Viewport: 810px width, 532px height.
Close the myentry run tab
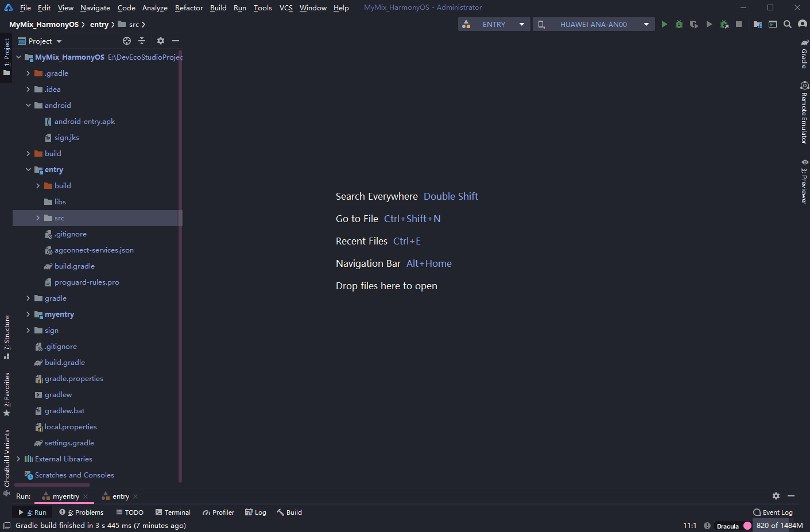pyautogui.click(x=86, y=496)
